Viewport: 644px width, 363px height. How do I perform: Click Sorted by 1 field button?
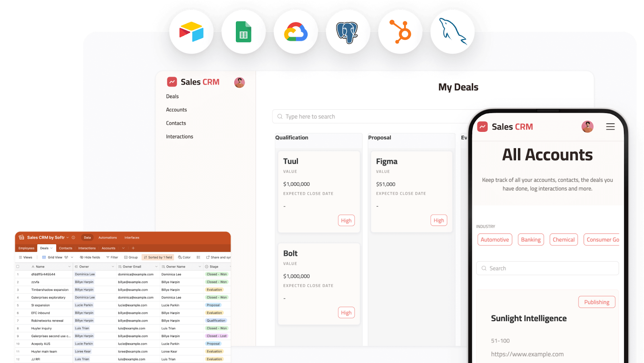click(x=158, y=257)
